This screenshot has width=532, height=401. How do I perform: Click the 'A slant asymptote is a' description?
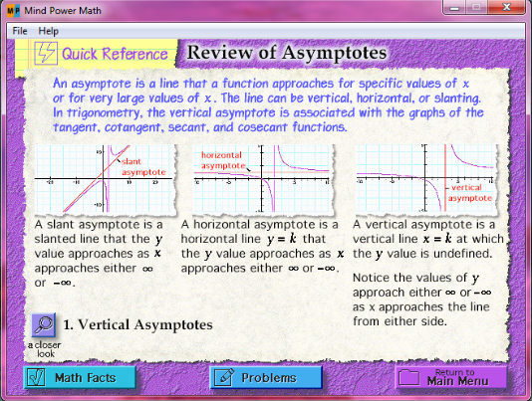pos(99,253)
